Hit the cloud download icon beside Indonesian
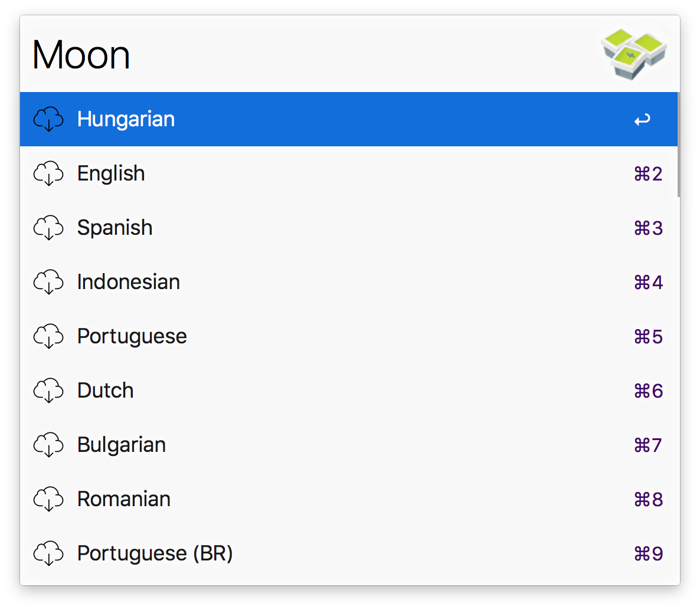700x610 pixels. point(48,282)
